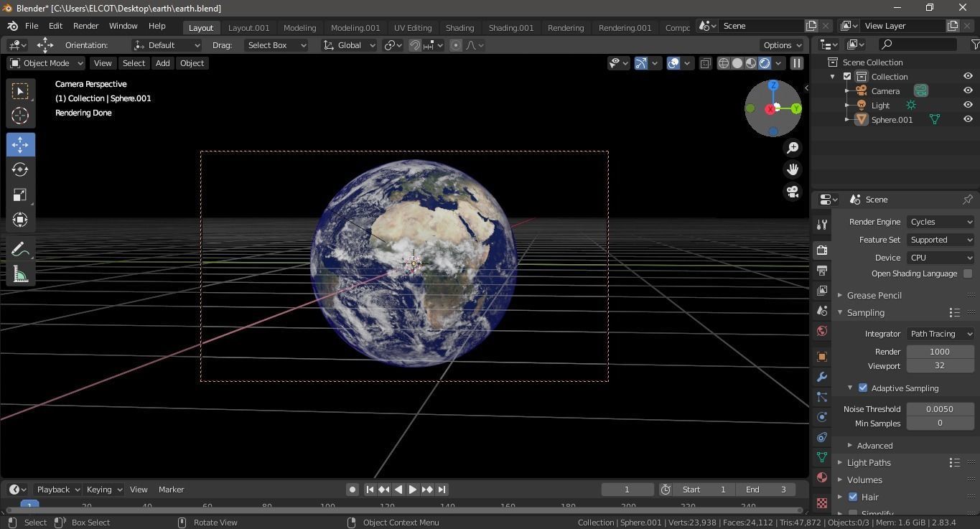Screen dimensions: 980x529
Task: Click the viewport zoom magnifier icon
Action: click(793, 148)
